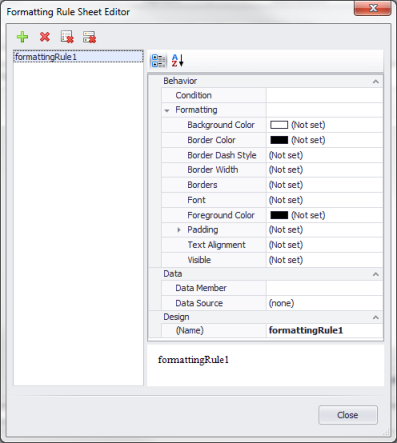Sort properties alphabetically with A-Z icon
397x443 pixels.
click(177, 61)
